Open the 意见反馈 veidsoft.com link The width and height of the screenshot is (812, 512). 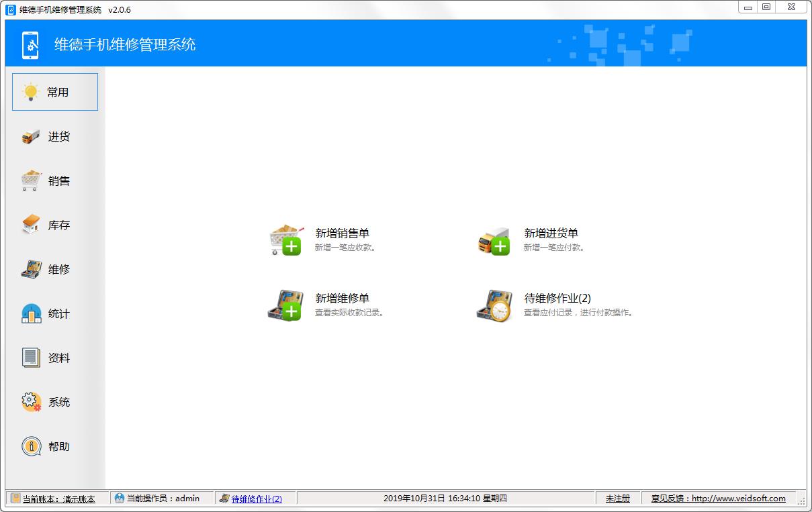pos(718,499)
